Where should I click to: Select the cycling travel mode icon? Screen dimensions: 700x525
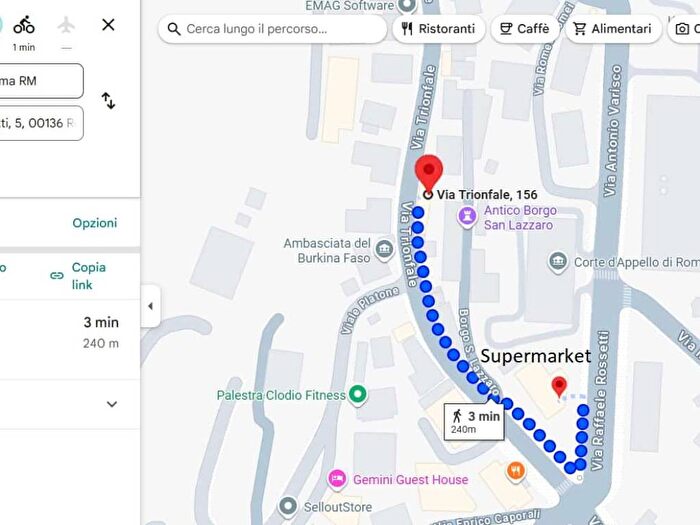[x=24, y=25]
